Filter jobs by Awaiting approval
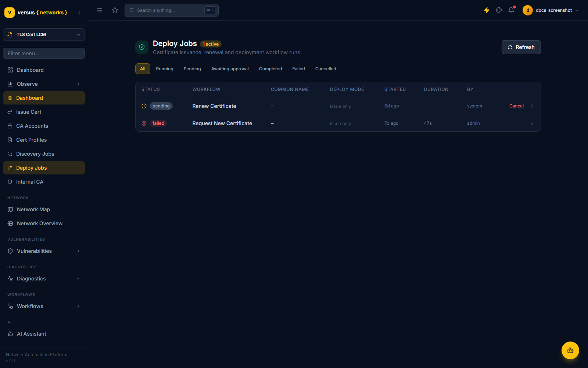The width and height of the screenshot is (588, 368). [230, 69]
